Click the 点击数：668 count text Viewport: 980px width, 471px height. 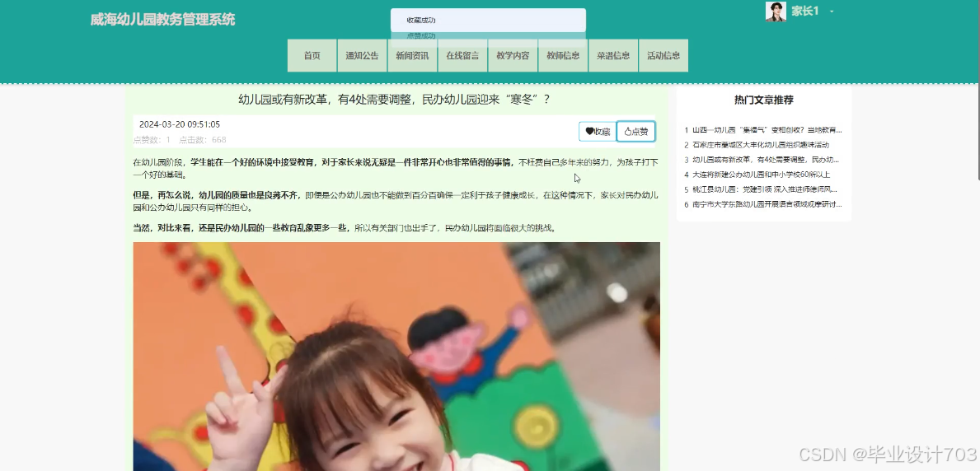coord(203,140)
